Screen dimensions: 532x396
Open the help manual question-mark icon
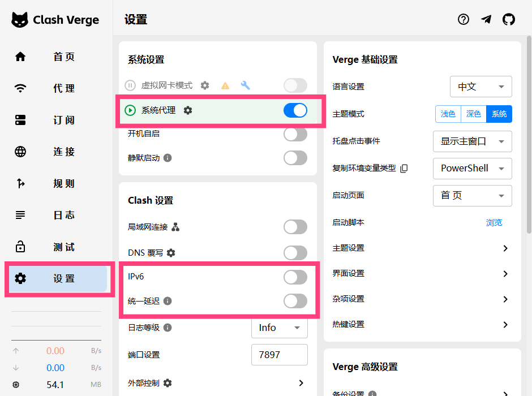pos(464,19)
